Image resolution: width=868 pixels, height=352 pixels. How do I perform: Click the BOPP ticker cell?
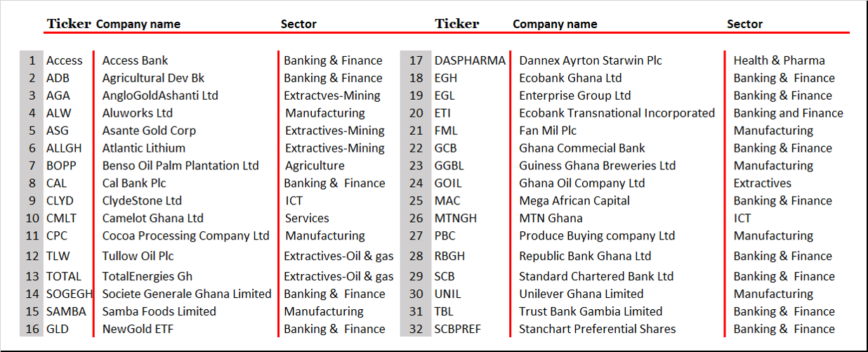point(61,166)
